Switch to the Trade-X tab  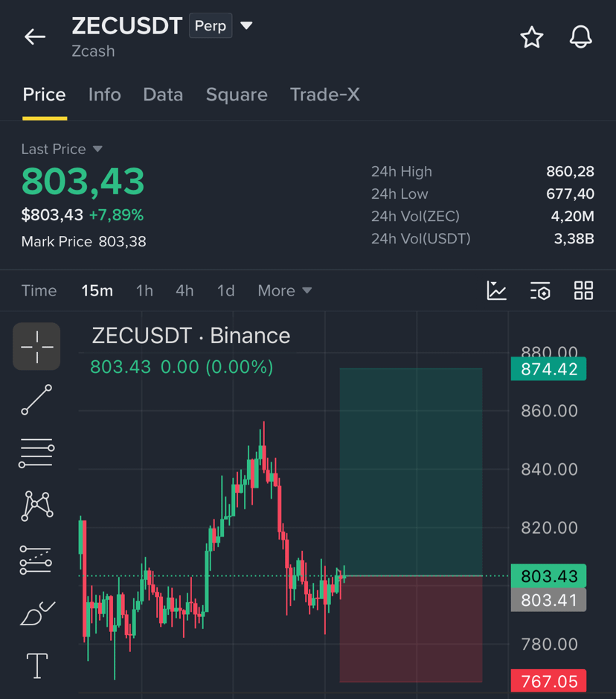pos(324,95)
